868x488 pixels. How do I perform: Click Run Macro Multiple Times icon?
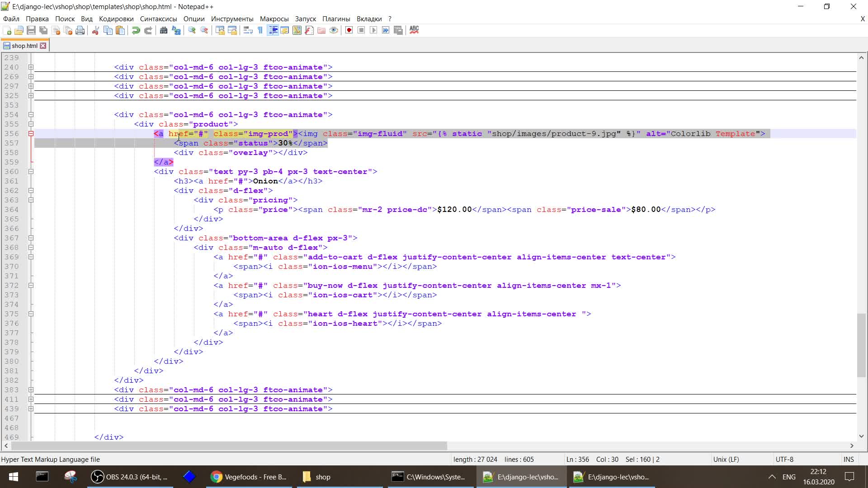[386, 30]
